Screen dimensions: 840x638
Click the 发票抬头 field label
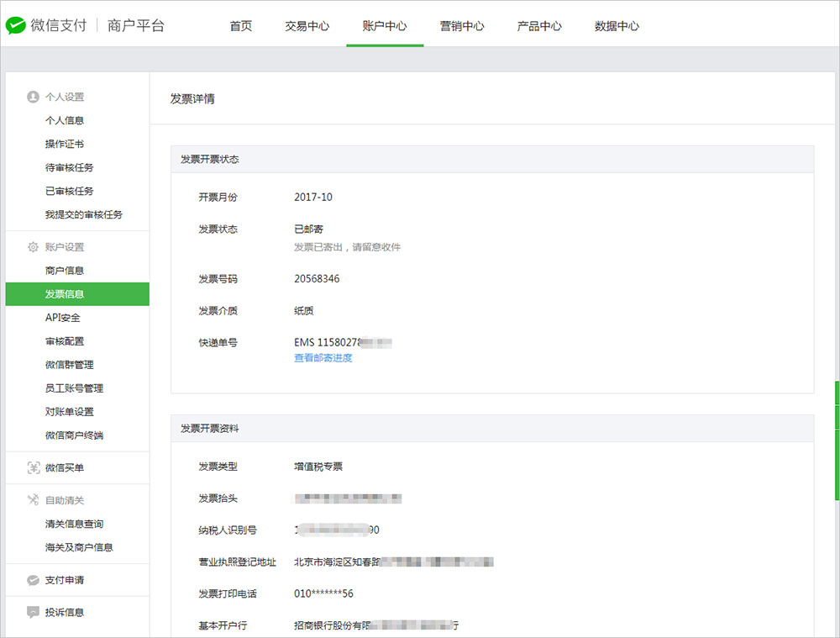[x=218, y=498]
